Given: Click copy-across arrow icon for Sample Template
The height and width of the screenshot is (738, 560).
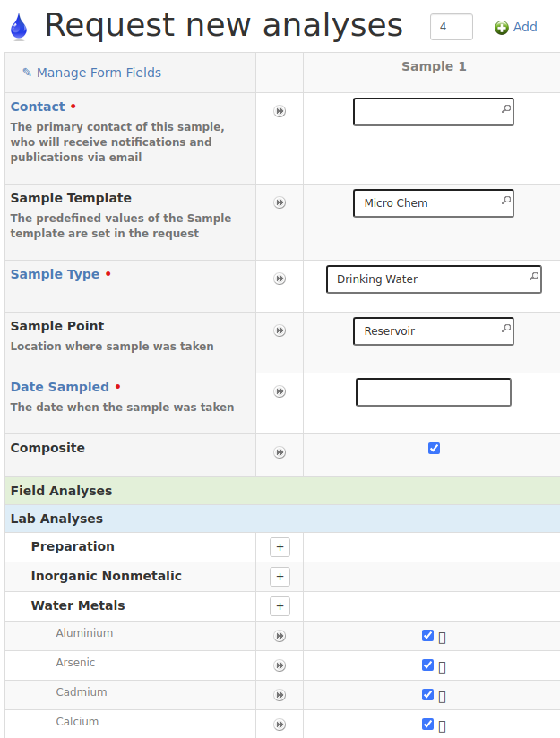Looking at the screenshot, I should (280, 203).
